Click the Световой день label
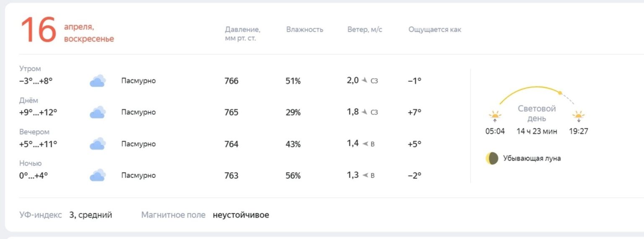The height and width of the screenshot is (239, 644). pyautogui.click(x=537, y=113)
